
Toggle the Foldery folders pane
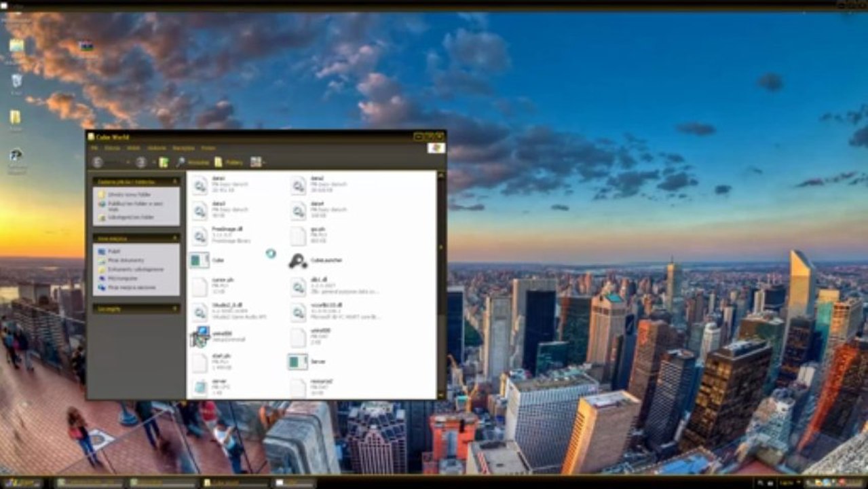[229, 162]
